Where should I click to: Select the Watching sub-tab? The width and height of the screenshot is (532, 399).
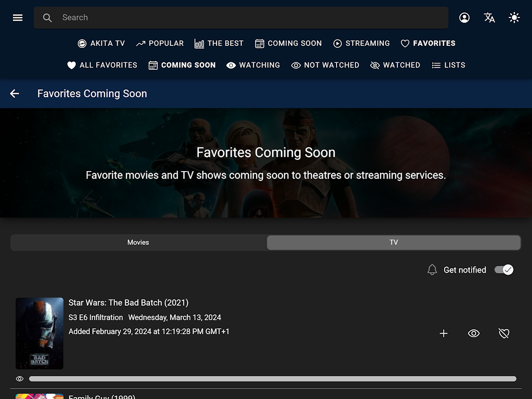click(x=253, y=65)
